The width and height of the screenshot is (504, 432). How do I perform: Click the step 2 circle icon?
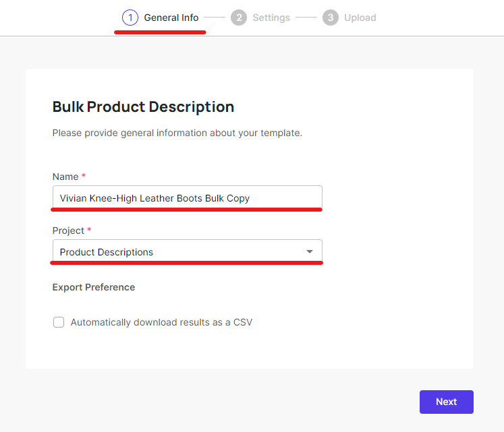(x=238, y=18)
